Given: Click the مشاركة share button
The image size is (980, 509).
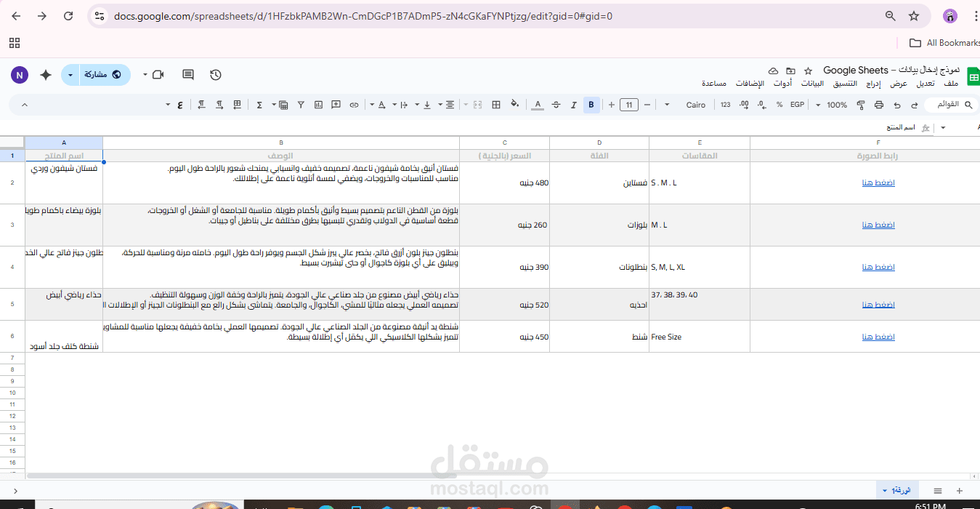Looking at the screenshot, I should click(x=102, y=75).
